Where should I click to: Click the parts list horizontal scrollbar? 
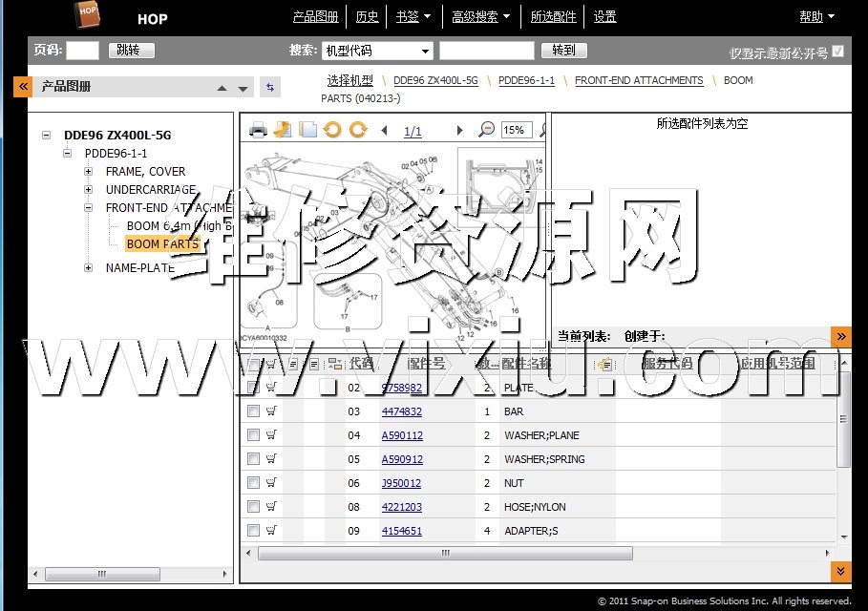(444, 553)
